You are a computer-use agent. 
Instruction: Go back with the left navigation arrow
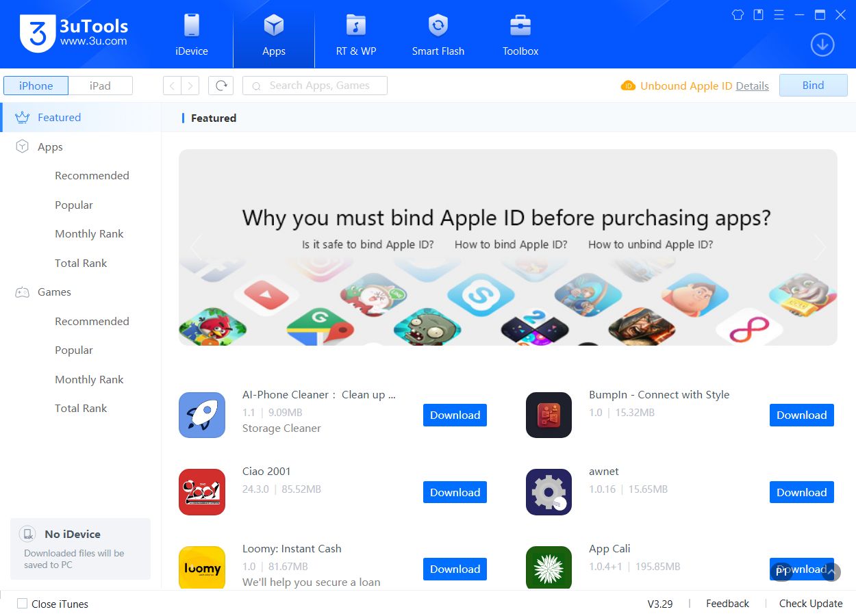(173, 86)
